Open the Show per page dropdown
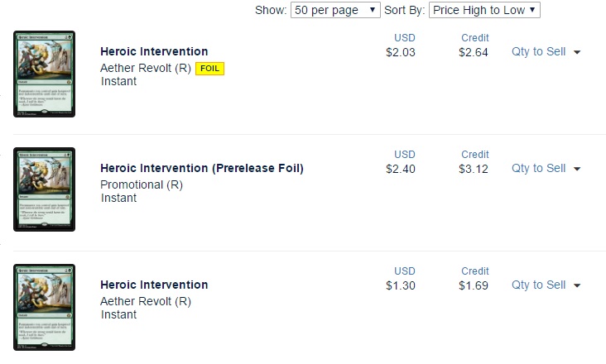The width and height of the screenshot is (606, 364). tap(335, 10)
